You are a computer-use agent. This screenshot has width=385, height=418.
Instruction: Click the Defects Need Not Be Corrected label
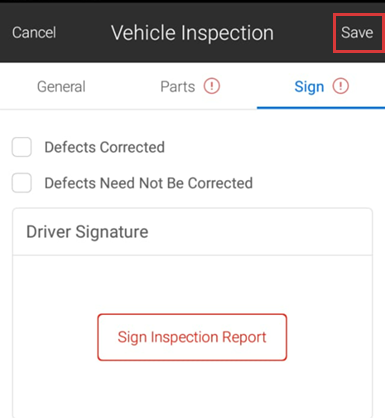tap(149, 183)
